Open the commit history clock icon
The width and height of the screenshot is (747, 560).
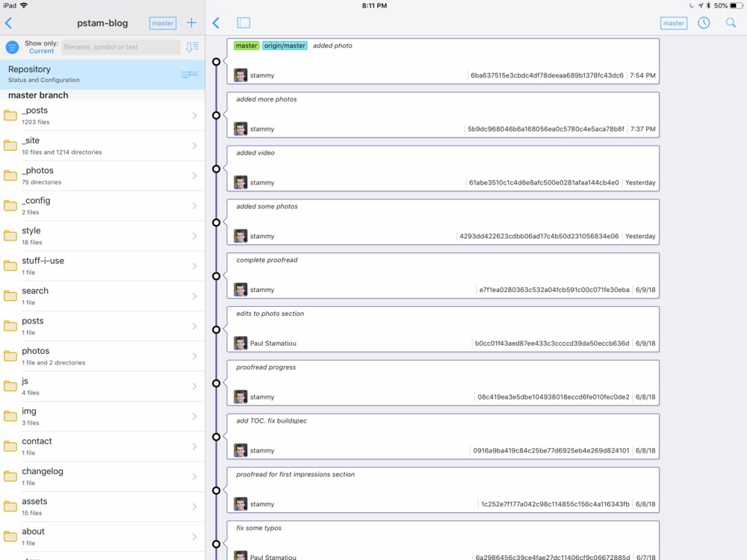pos(704,23)
